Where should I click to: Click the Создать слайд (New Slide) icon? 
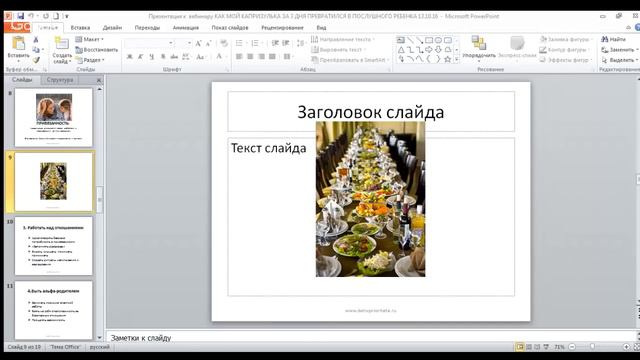62,43
